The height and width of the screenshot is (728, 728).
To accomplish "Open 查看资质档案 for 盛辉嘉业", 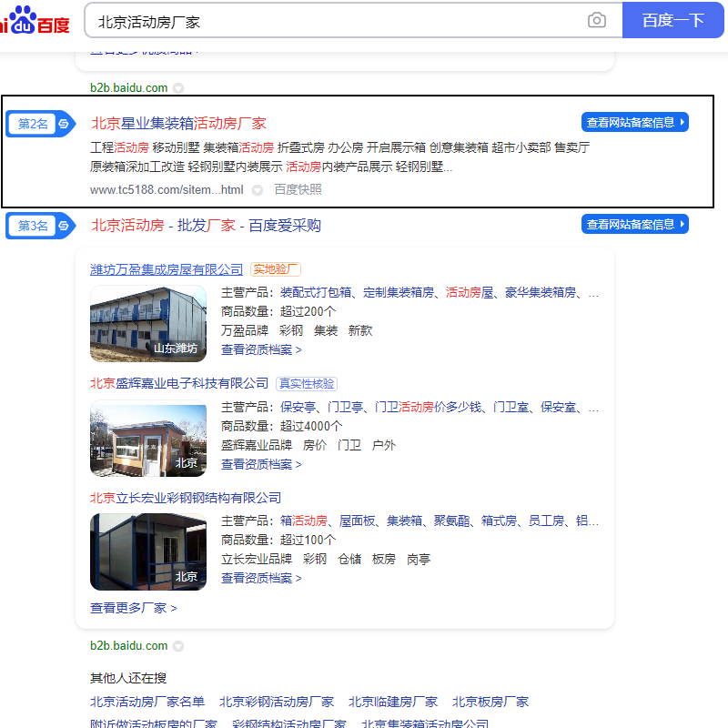I will click(261, 464).
